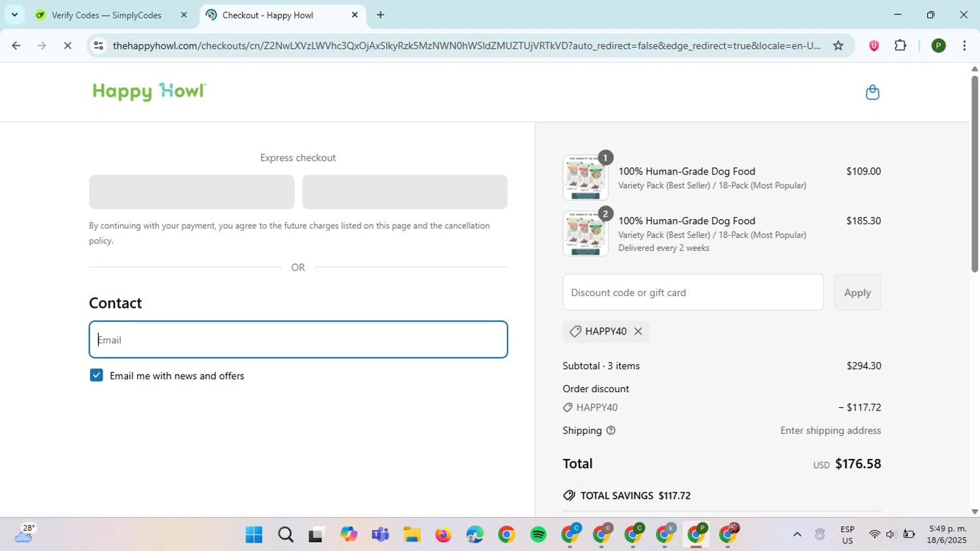Open the weather widget showing 28°
Image resolution: width=980 pixels, height=551 pixels.
pyautogui.click(x=25, y=533)
